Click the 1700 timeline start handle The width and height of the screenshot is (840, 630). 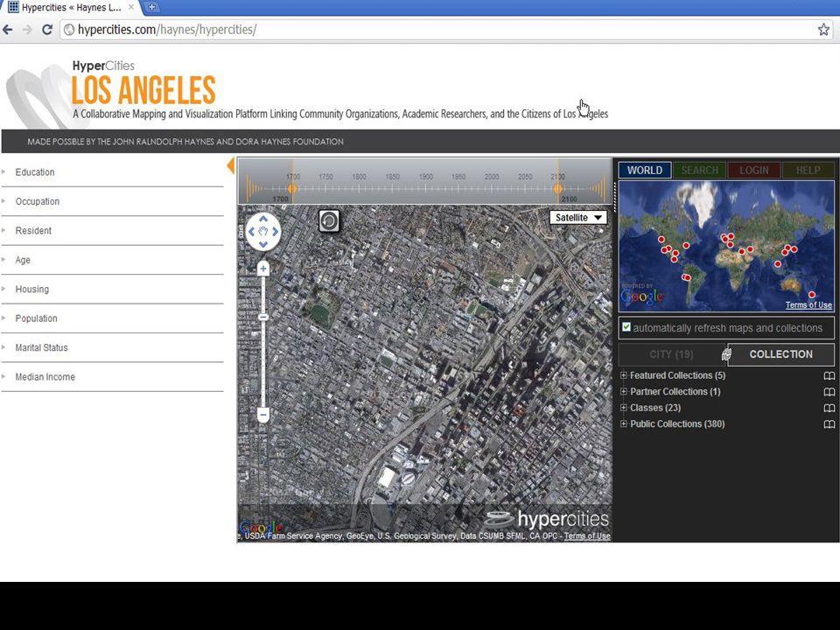pyautogui.click(x=292, y=189)
